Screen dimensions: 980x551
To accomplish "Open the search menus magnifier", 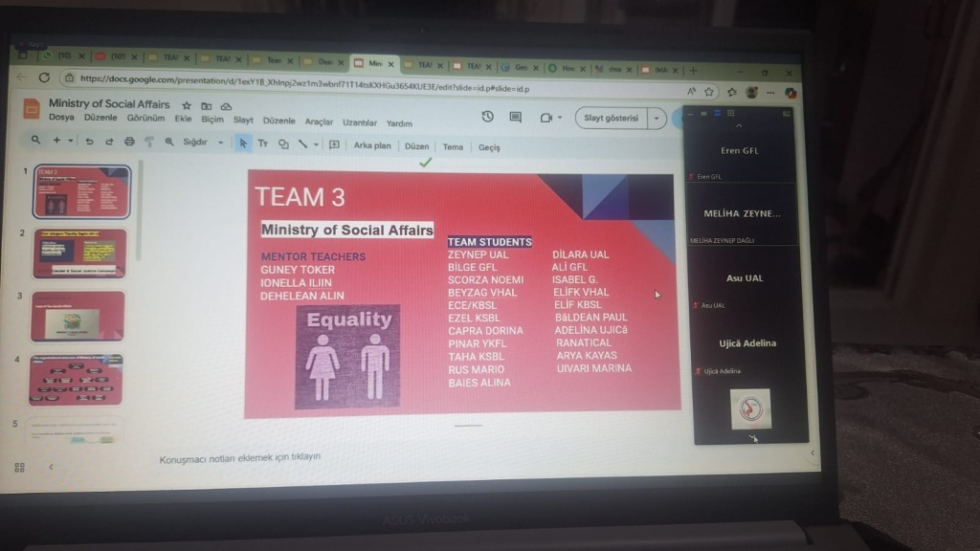I will pyautogui.click(x=35, y=140).
